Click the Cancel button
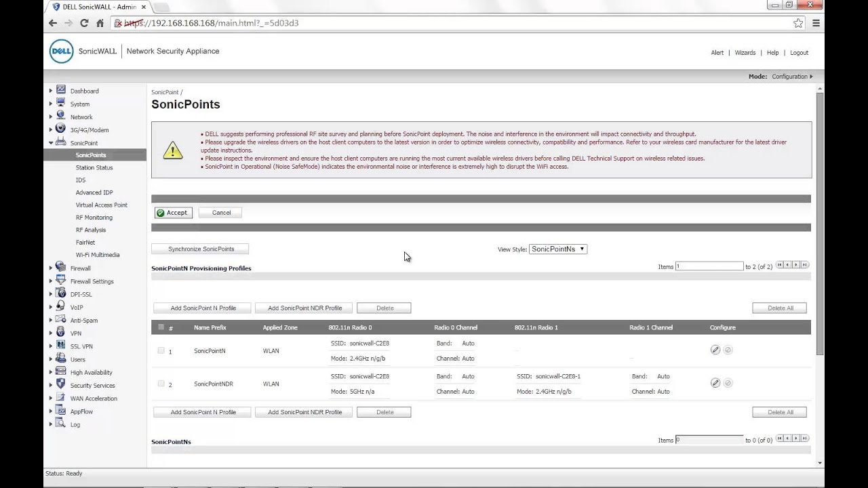The width and height of the screenshot is (868, 488). click(x=221, y=213)
